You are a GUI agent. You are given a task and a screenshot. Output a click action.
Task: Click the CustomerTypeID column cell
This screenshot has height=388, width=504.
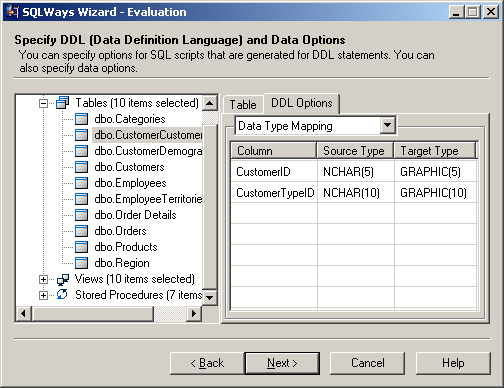(x=274, y=193)
